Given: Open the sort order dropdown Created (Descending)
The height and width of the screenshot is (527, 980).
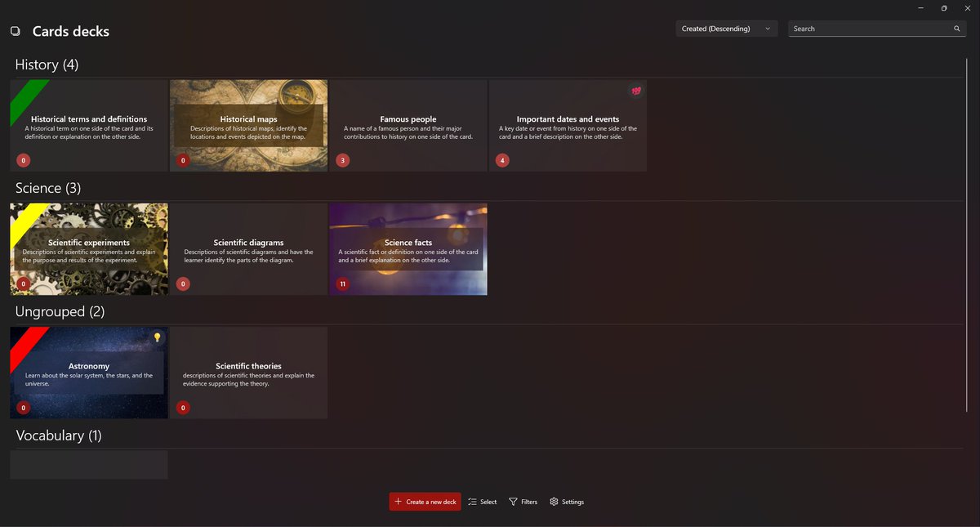Looking at the screenshot, I should pos(727,29).
